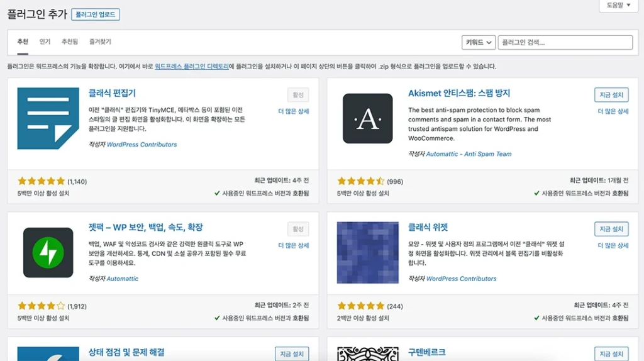
Task: Click the star rating of 클래식 위젯
Action: click(360, 306)
